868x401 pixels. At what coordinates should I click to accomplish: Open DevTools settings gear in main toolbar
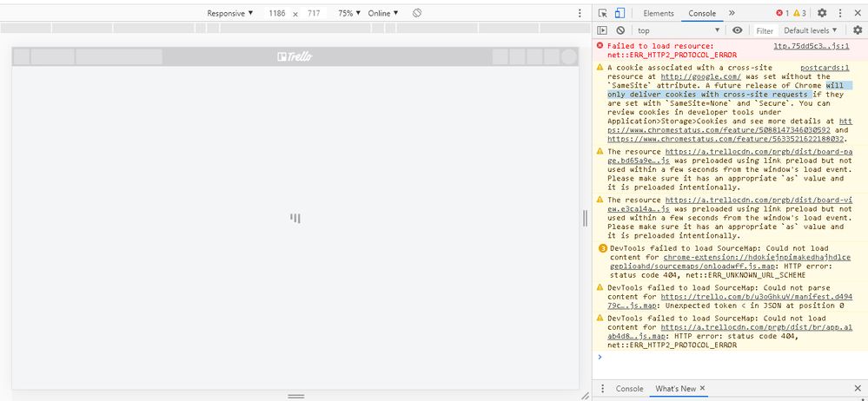tap(822, 13)
